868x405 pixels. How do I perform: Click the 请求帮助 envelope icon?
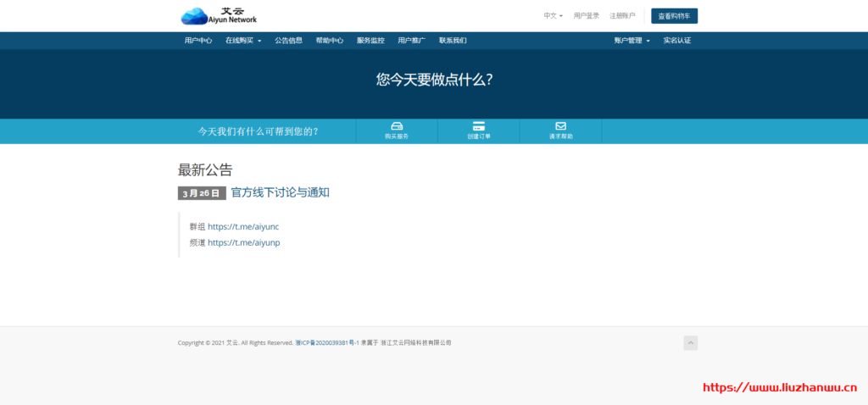click(x=560, y=126)
